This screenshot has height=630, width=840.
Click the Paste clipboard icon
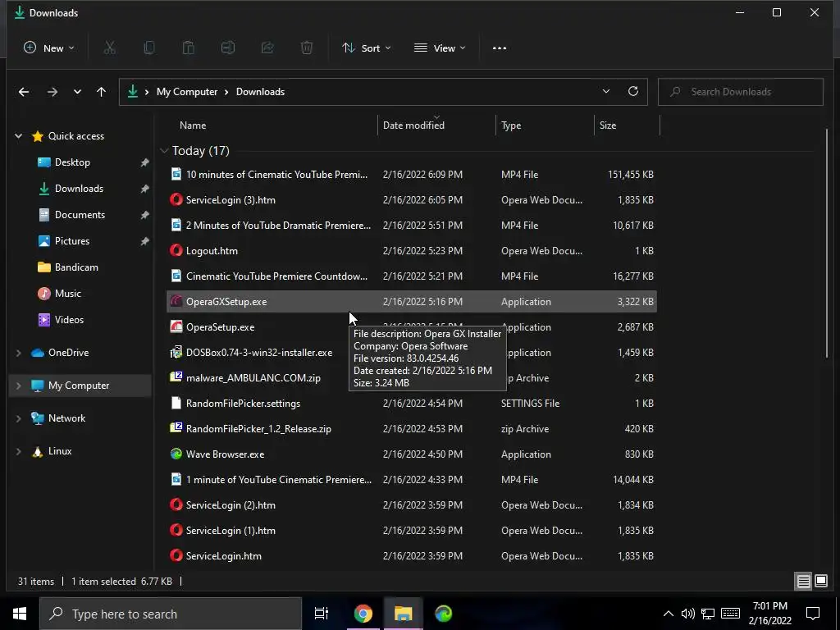[189, 48]
